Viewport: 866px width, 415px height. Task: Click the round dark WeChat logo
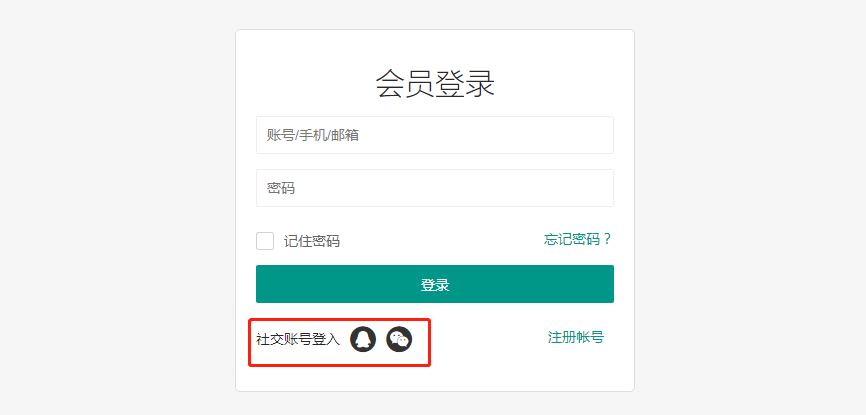[399, 339]
